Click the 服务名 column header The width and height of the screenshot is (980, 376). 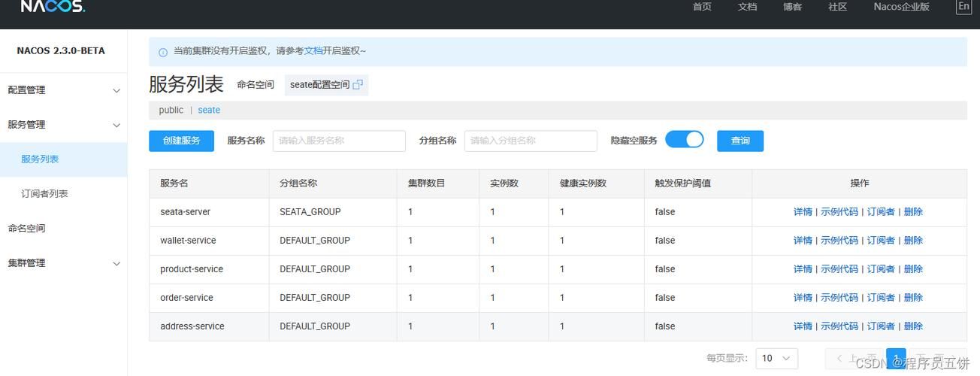point(209,183)
